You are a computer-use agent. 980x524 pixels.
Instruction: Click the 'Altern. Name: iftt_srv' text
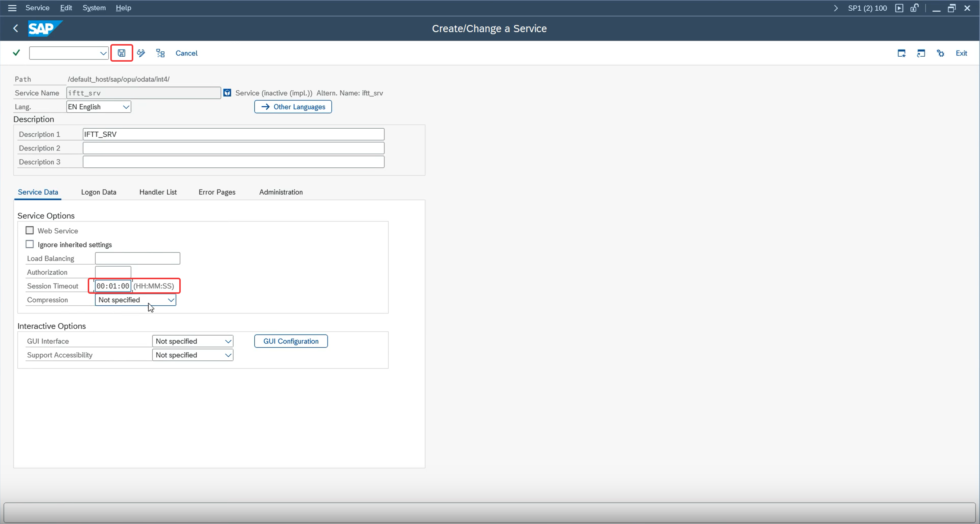350,93
